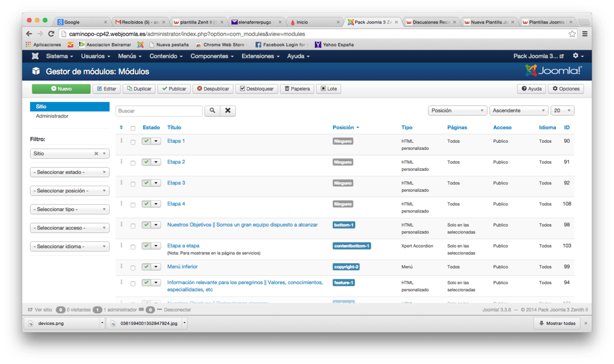Check the Etapa 3 row checkbox

pyautogui.click(x=133, y=184)
